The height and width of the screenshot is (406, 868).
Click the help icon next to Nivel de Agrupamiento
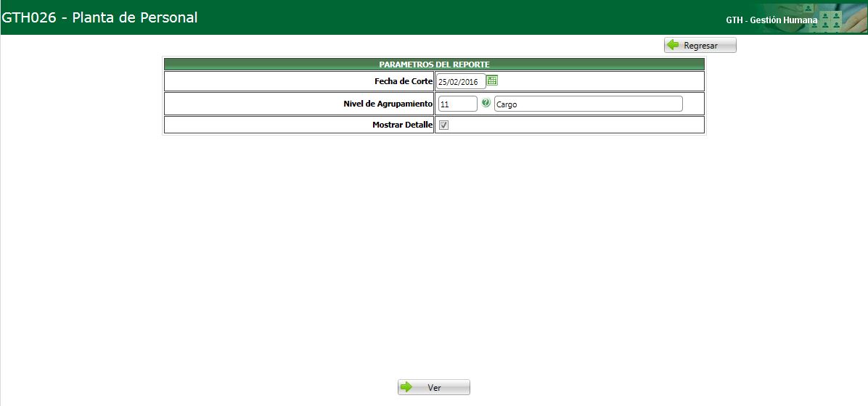pos(486,102)
